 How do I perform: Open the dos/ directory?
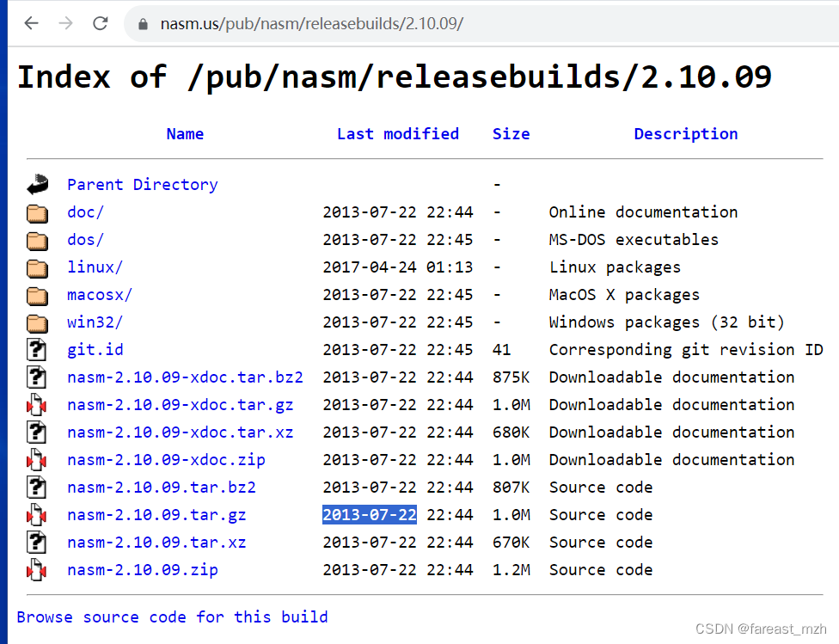click(84, 239)
